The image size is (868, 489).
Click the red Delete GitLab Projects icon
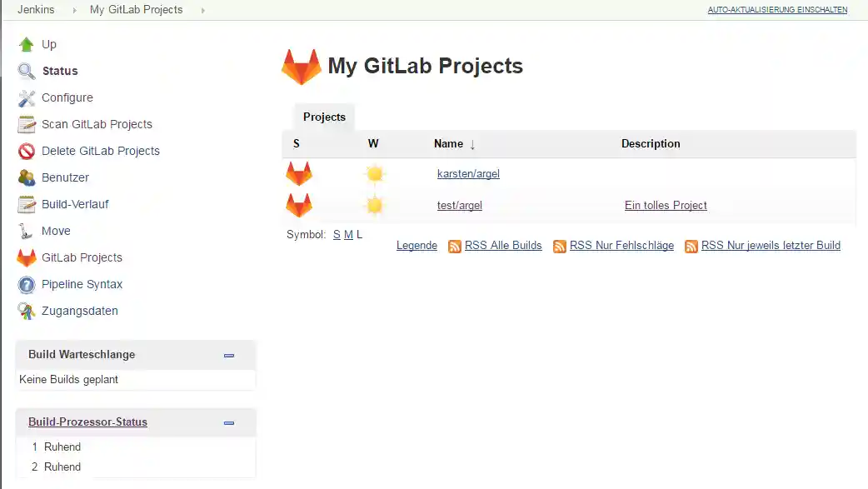(x=26, y=151)
